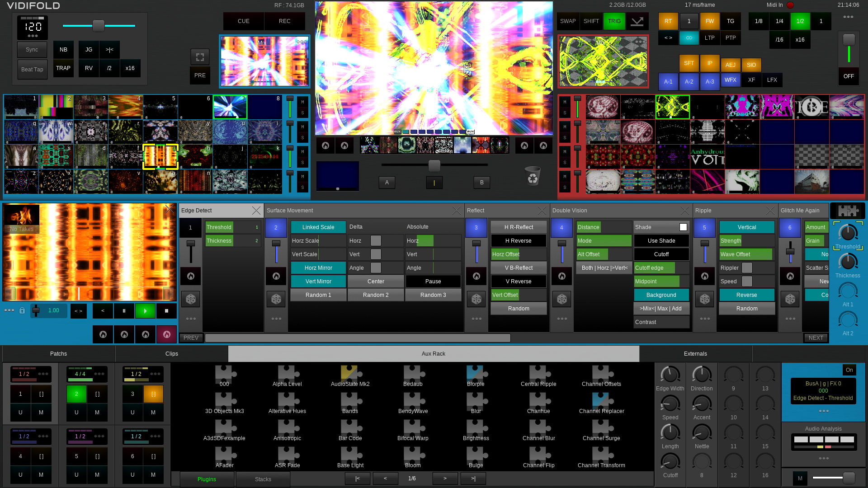868x488 pixels.
Task: Click the A/B crossfader handle
Action: pyautogui.click(x=434, y=166)
